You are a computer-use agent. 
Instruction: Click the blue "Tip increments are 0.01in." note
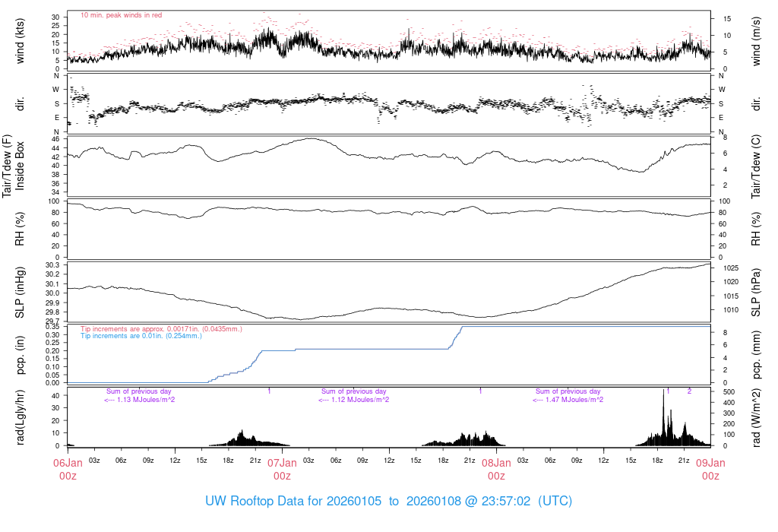point(141,336)
